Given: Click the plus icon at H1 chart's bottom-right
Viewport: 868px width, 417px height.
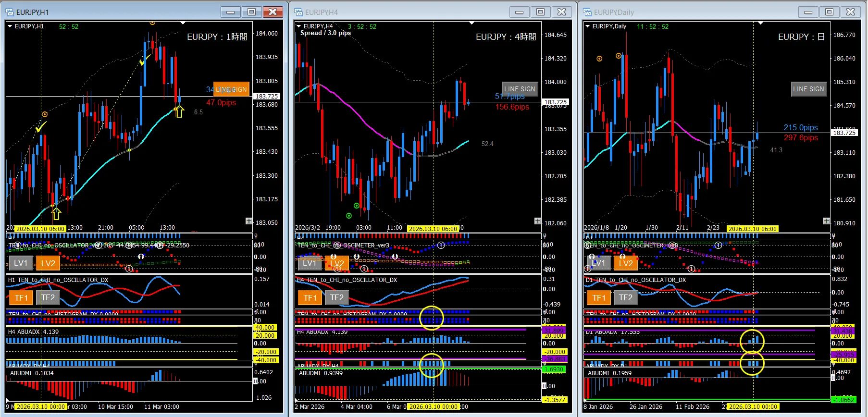Looking at the screenshot, I should pos(249,221).
